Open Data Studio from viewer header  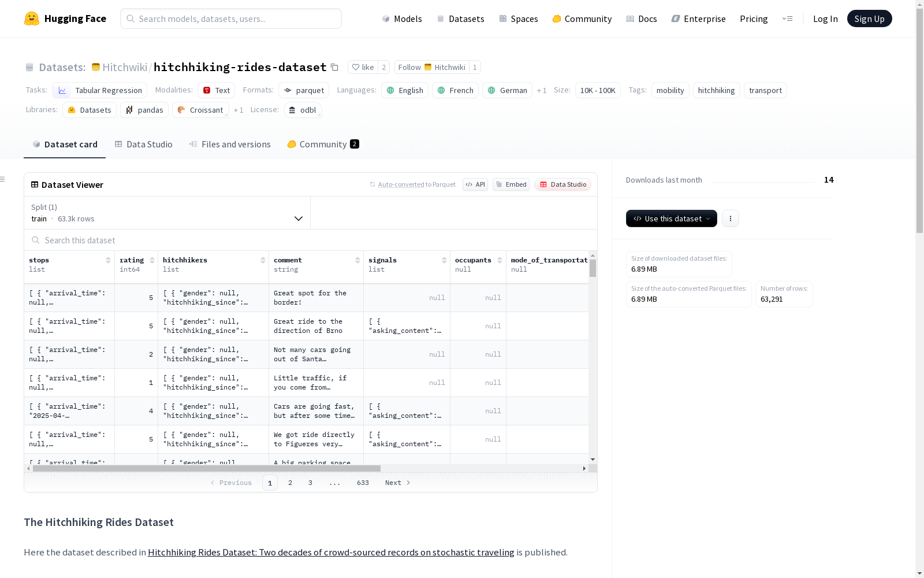click(x=563, y=184)
